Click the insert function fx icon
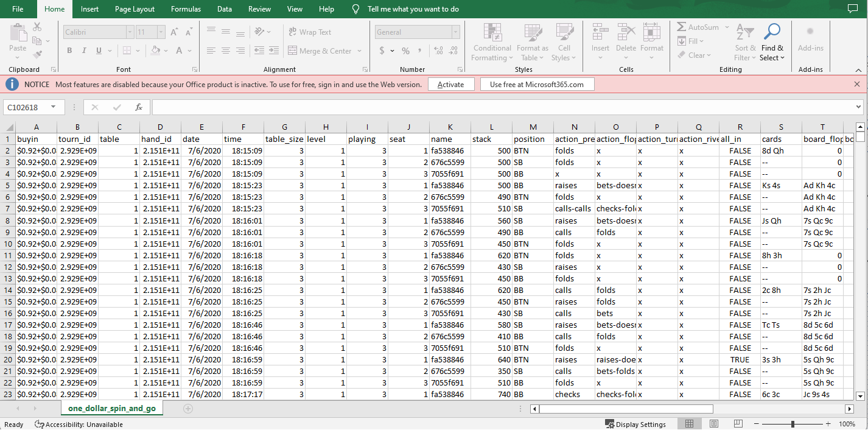Viewport: 868px width, 430px height. [x=139, y=107]
